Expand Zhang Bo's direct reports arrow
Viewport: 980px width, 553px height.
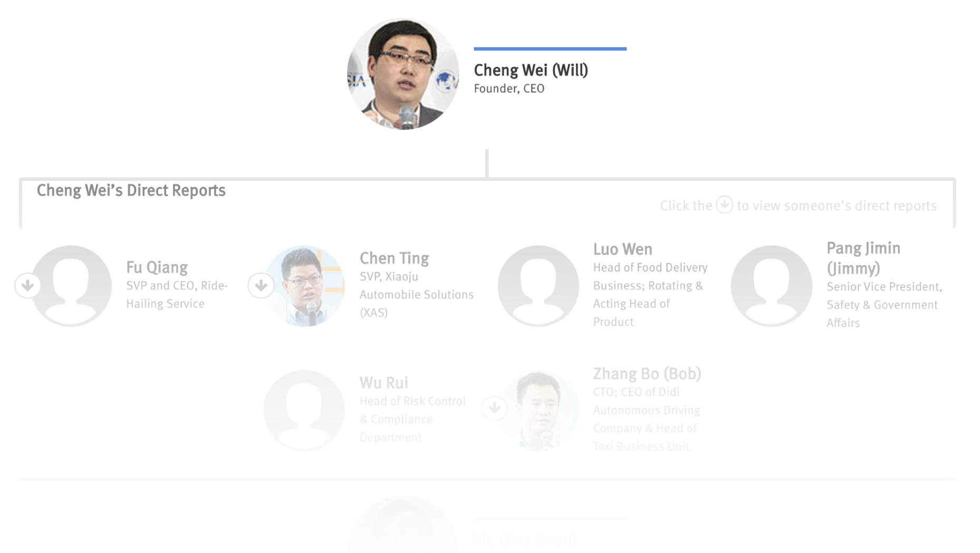click(x=494, y=408)
